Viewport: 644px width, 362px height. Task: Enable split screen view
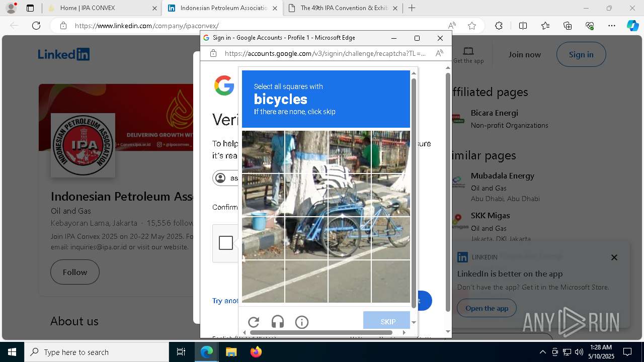click(x=523, y=26)
